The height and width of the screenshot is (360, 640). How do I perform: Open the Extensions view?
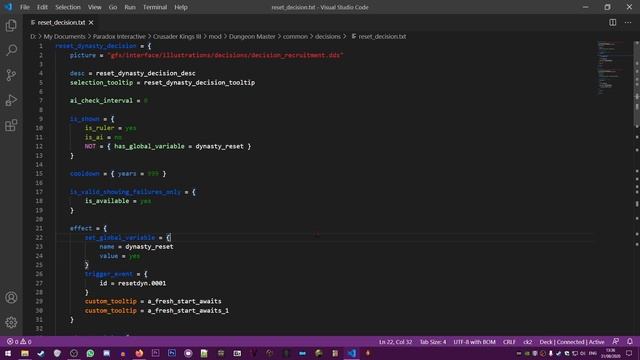pyautogui.click(x=11, y=125)
